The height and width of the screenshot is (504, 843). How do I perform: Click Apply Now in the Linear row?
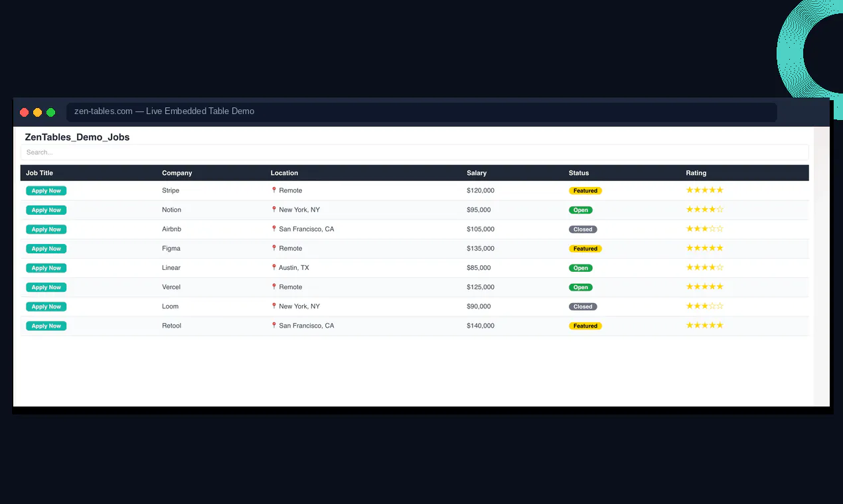point(46,268)
